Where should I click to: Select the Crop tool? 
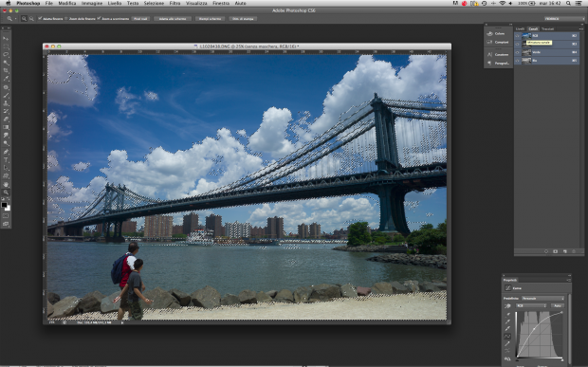(6, 71)
